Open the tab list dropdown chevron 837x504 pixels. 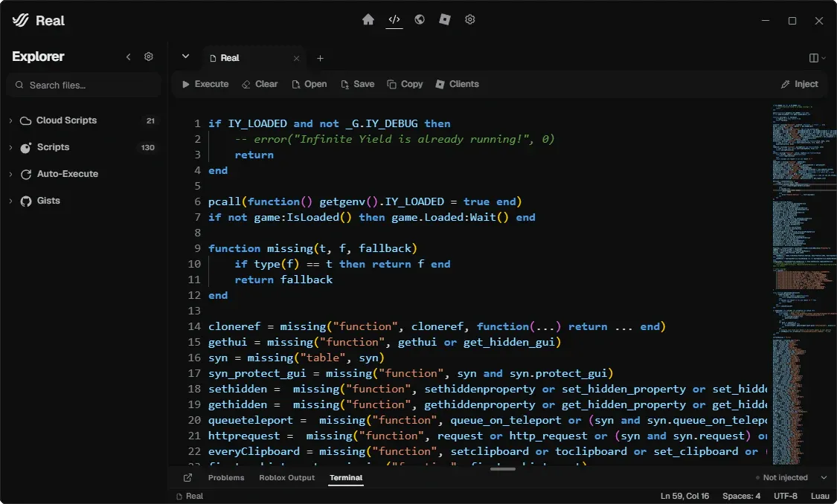coord(185,56)
